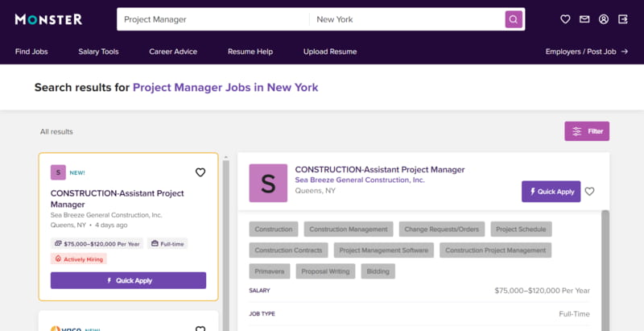This screenshot has height=331, width=644.
Task: Click the small S logo on job card
Action: click(58, 172)
